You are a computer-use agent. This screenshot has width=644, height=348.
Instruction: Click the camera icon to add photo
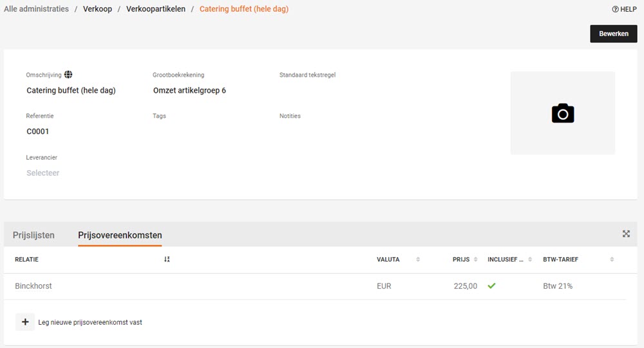(563, 113)
